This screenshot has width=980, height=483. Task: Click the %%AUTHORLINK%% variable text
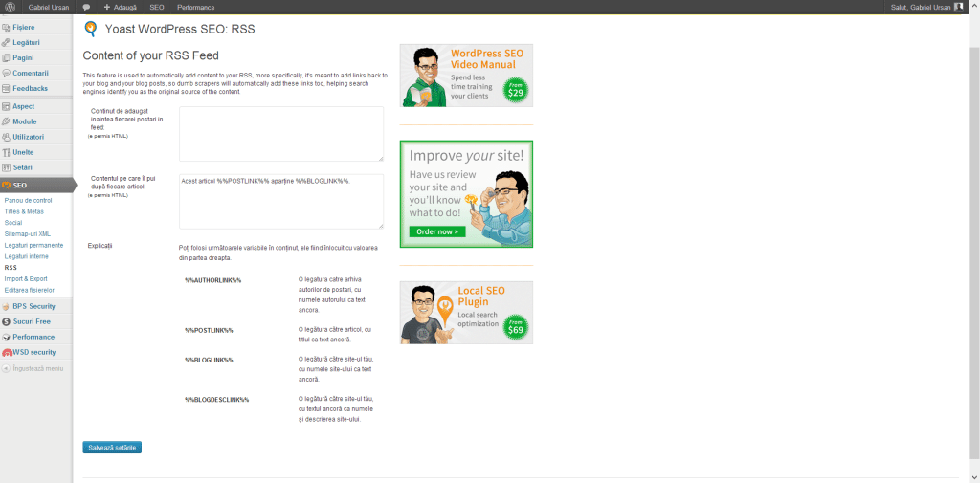(x=213, y=280)
